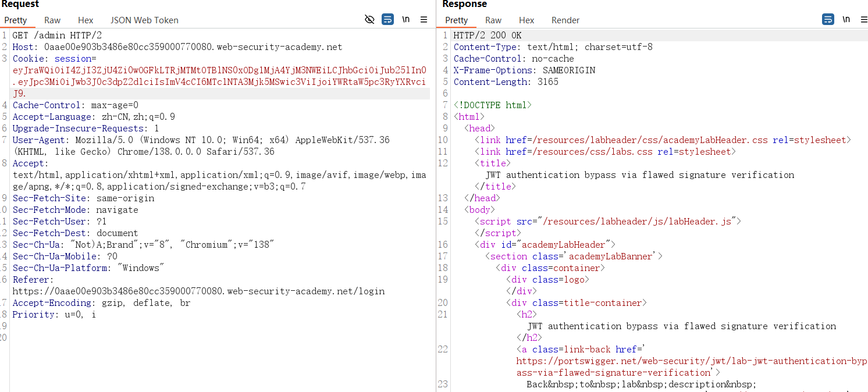
Task: Toggle hidden characters eye icon in Request panel
Action: (369, 20)
